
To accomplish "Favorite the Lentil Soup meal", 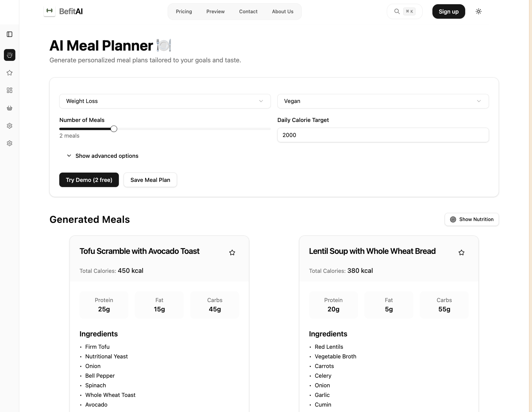I will click(461, 253).
